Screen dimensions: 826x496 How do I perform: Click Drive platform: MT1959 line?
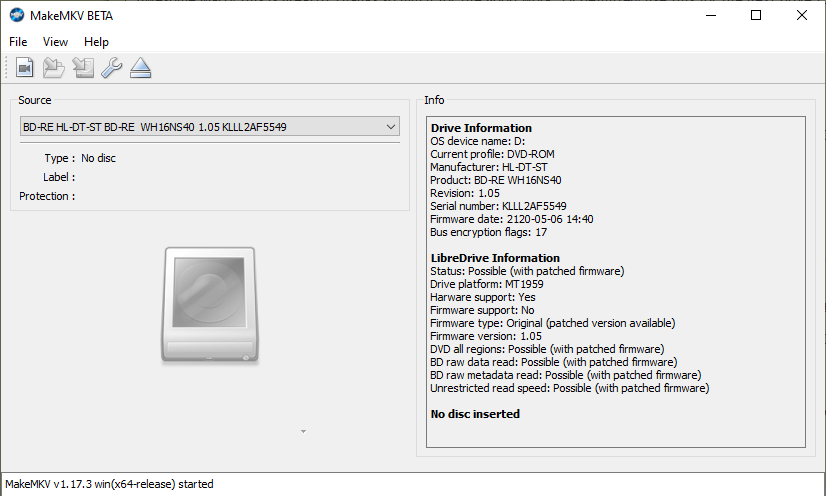[x=487, y=284]
